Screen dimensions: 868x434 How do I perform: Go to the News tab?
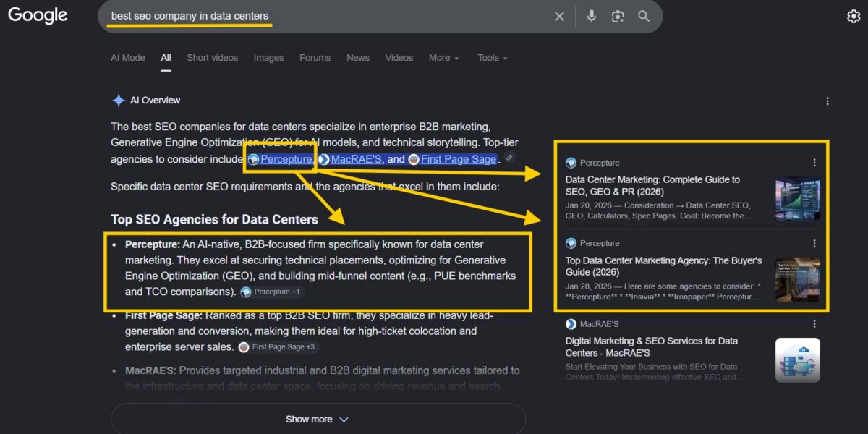point(358,58)
